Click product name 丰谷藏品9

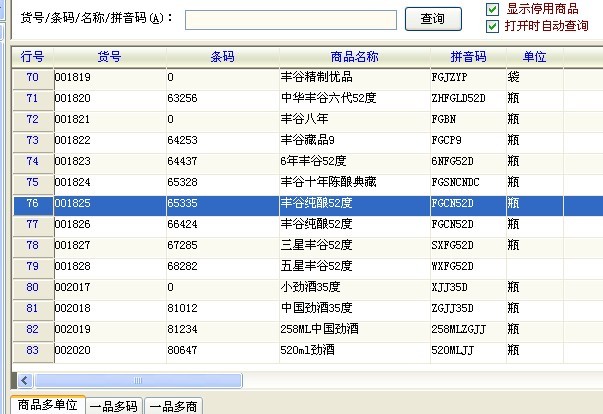307,140
